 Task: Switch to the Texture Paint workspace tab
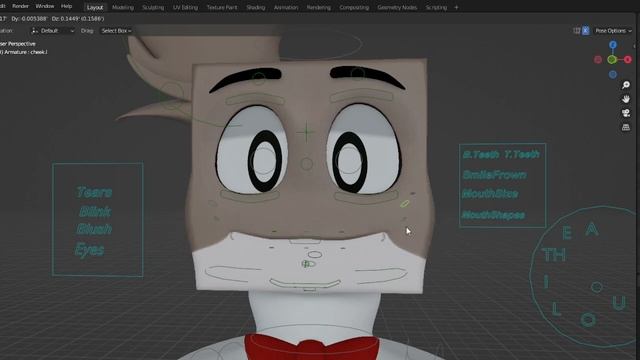(x=222, y=7)
